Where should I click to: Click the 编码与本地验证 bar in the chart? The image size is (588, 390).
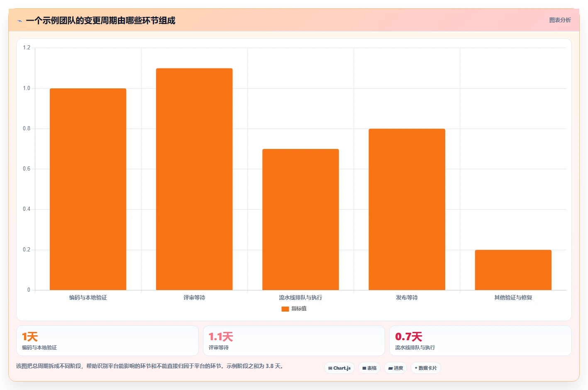88,189
